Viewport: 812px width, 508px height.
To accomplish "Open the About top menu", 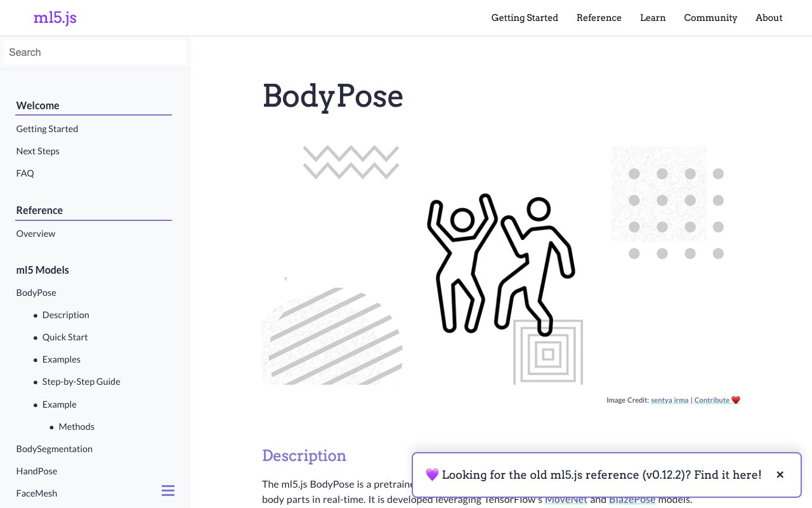I will coord(769,18).
